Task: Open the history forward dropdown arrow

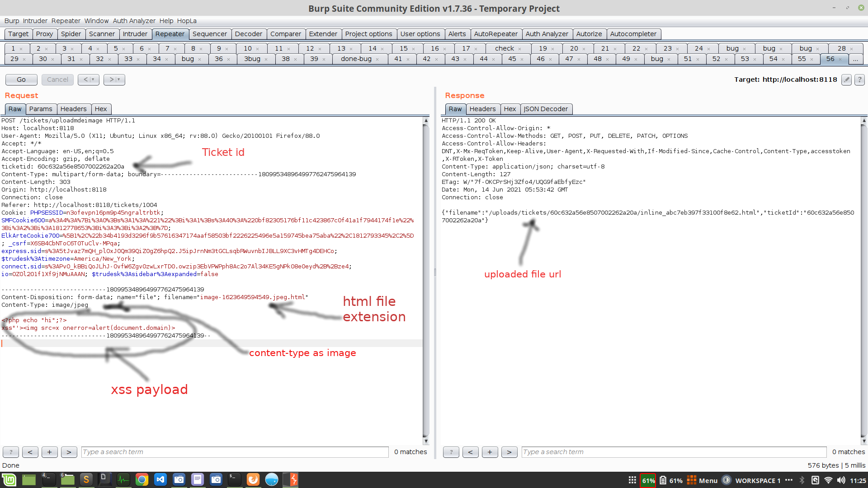Action: coord(118,80)
